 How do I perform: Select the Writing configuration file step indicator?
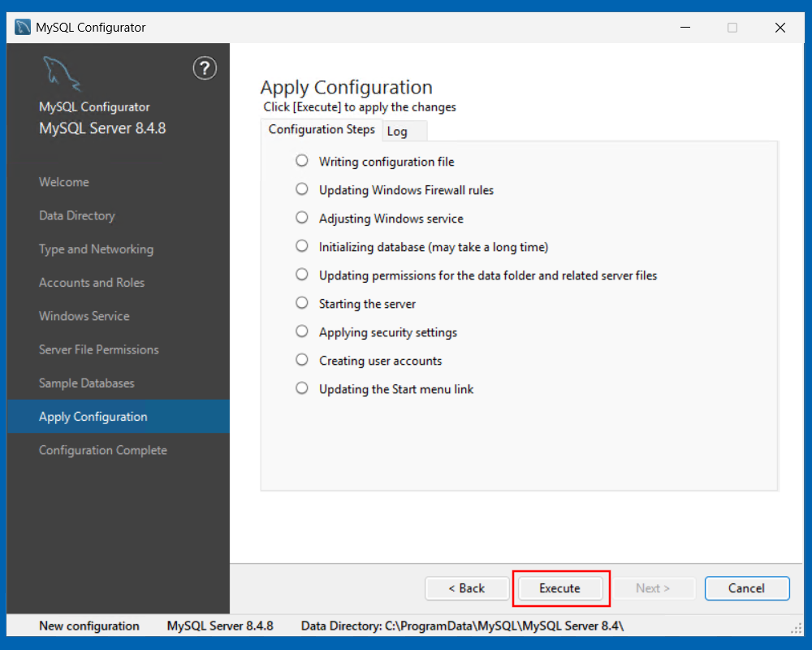[x=302, y=161]
